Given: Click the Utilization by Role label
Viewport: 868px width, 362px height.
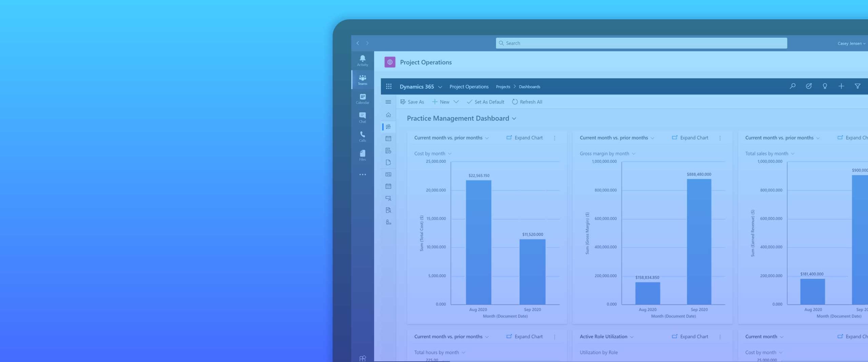Looking at the screenshot, I should pyautogui.click(x=599, y=352).
